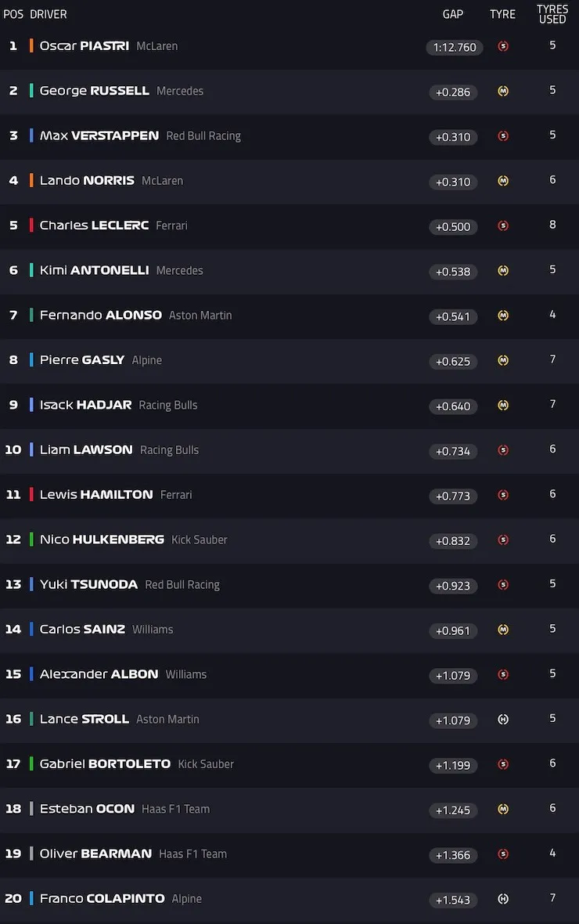
Task: Click Charles Leclerc's soft tyre icon
Action: (x=503, y=226)
